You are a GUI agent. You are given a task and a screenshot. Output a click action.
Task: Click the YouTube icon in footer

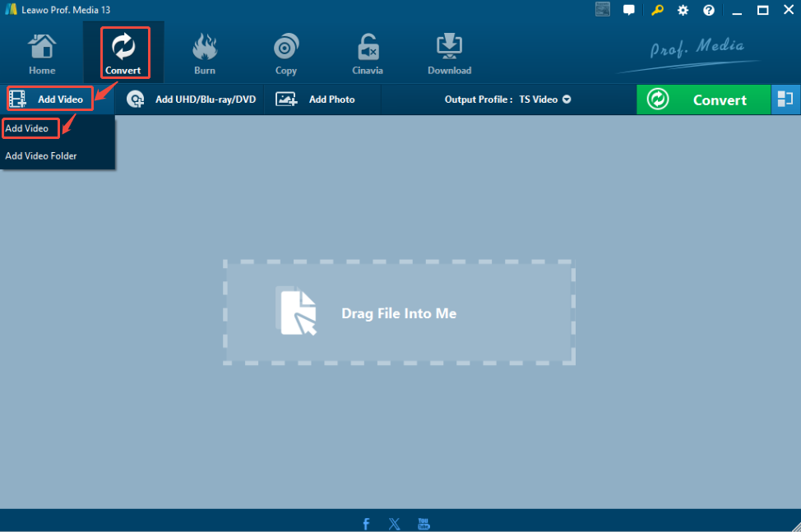coord(424,523)
